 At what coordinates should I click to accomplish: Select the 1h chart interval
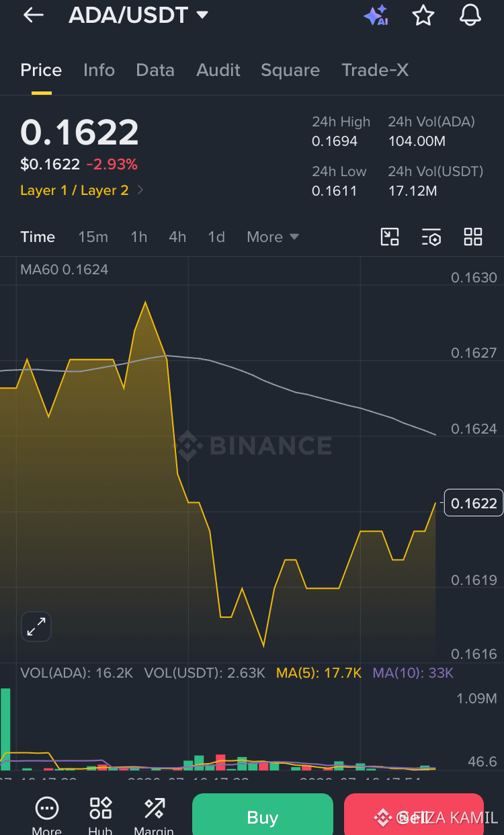coord(138,237)
